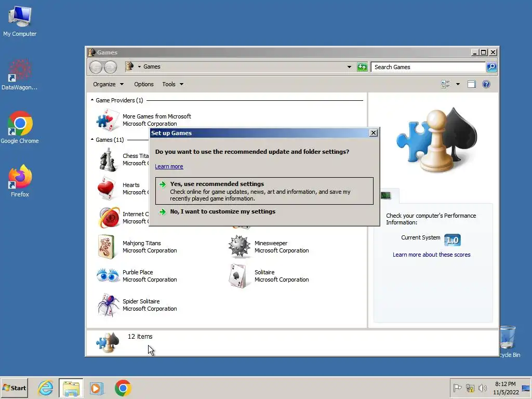The width and height of the screenshot is (532, 399).
Task: Click the Start button
Action: tap(14, 388)
